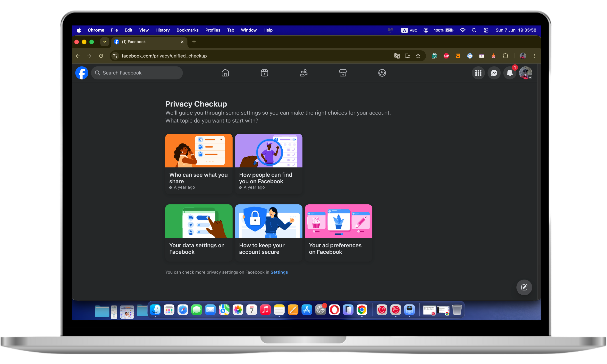Open a new browser tab
607x364 pixels.
(194, 42)
